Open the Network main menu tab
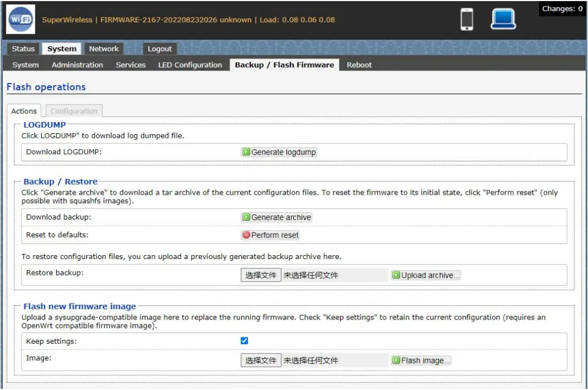 coord(104,49)
